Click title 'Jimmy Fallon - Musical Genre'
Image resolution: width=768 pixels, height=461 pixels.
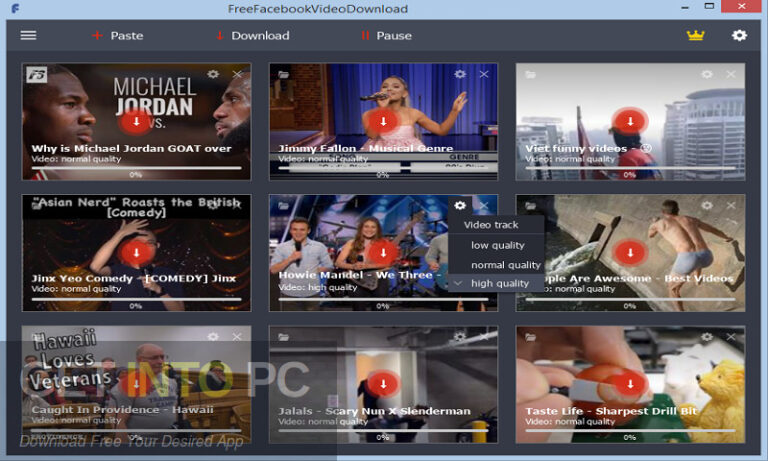click(365, 148)
